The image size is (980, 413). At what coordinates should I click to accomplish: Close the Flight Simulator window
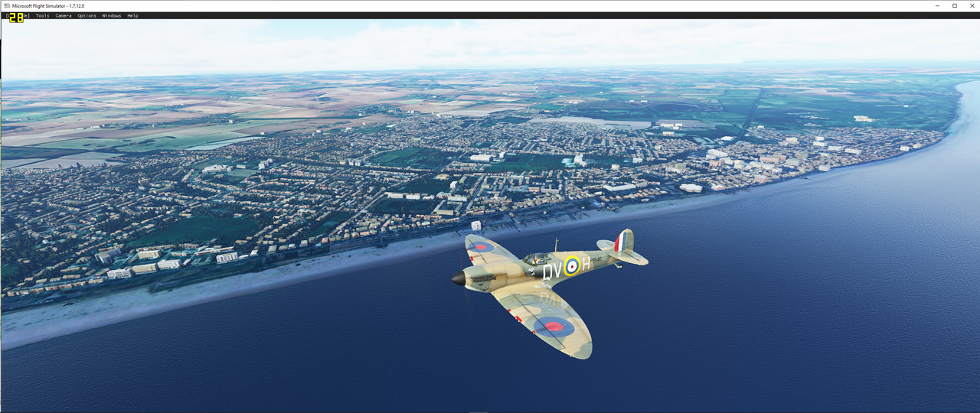971,5
